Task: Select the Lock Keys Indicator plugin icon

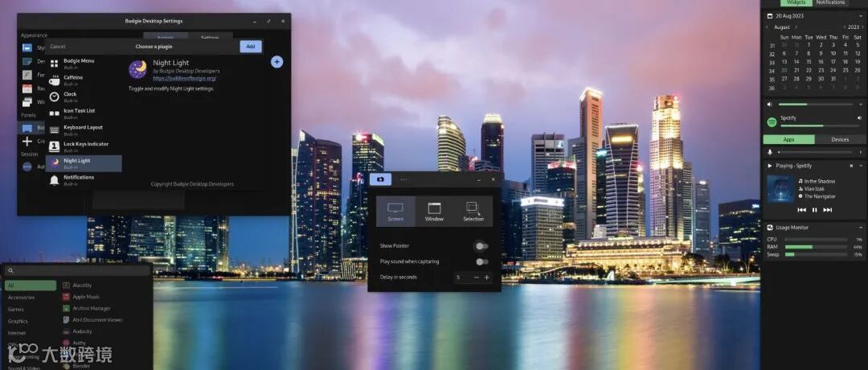Action: 55,146
